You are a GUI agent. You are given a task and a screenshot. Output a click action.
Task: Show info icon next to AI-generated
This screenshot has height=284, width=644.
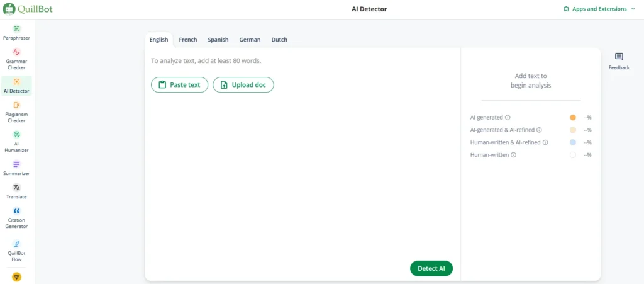coord(508,118)
